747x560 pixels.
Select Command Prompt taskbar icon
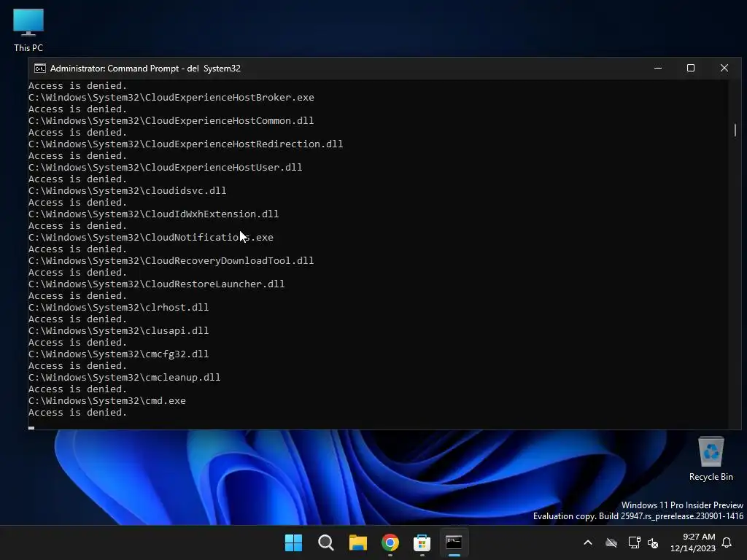coord(454,542)
